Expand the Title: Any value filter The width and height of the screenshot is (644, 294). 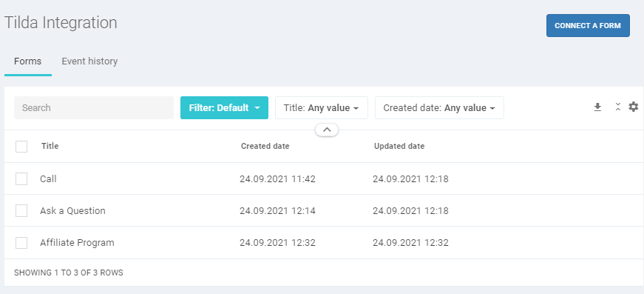321,107
